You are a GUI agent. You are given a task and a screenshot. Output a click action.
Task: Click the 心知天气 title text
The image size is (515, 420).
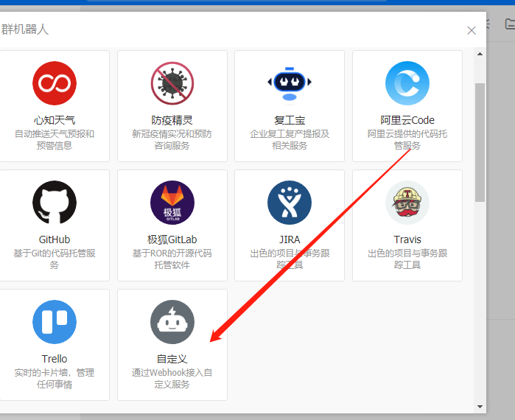[x=55, y=120]
